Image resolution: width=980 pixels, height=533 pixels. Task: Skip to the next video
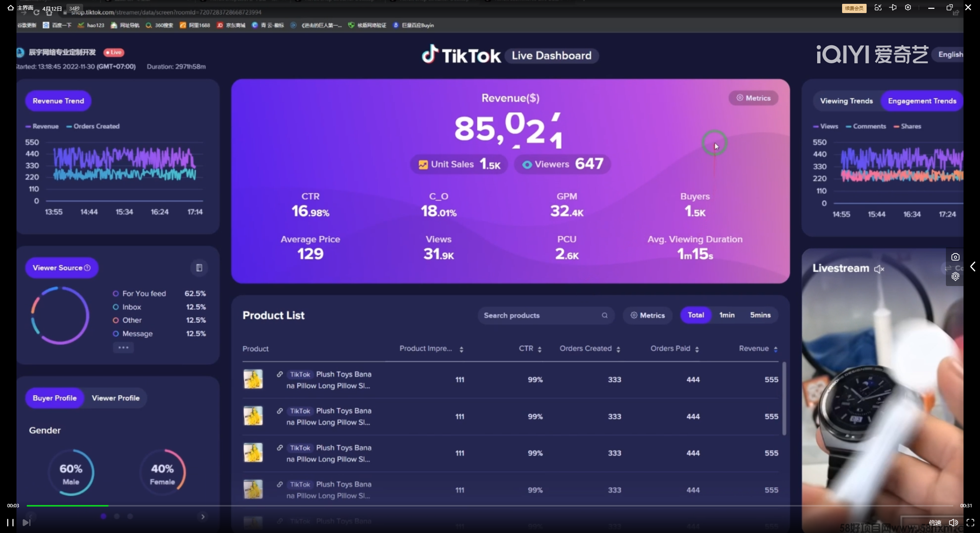[26, 522]
